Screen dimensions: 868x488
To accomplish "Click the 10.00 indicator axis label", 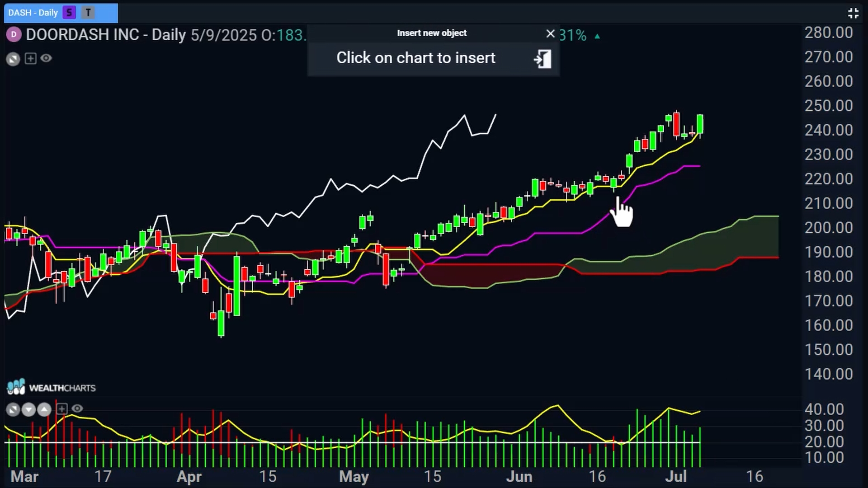I will [824, 458].
